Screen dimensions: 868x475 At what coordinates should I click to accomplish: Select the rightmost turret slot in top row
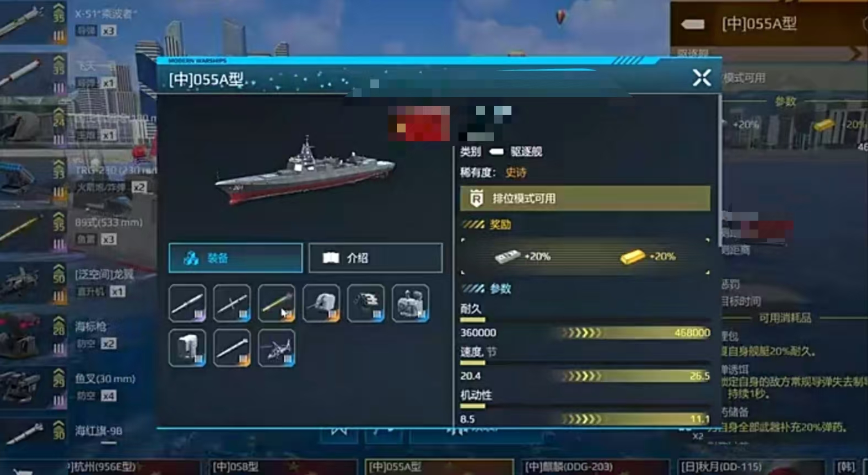pos(411,303)
